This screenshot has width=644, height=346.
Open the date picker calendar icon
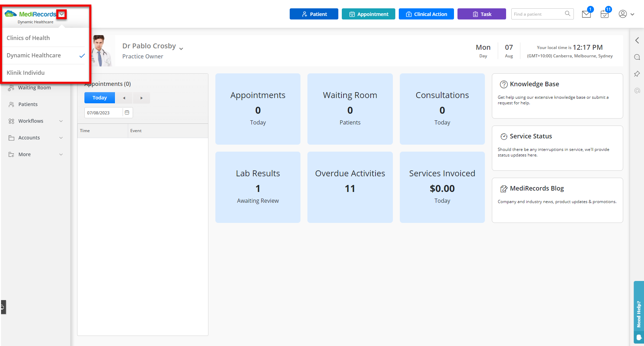tap(127, 112)
